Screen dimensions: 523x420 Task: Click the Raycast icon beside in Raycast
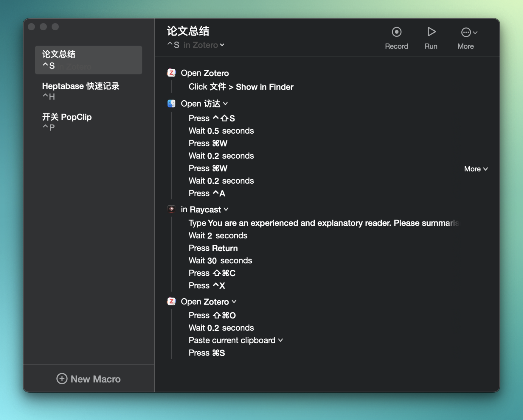[171, 209]
